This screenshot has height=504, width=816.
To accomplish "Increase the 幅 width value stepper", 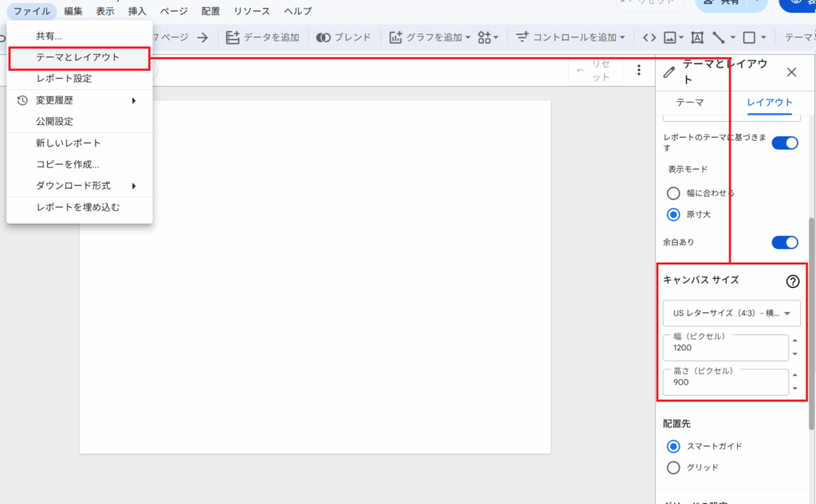I will [794, 341].
